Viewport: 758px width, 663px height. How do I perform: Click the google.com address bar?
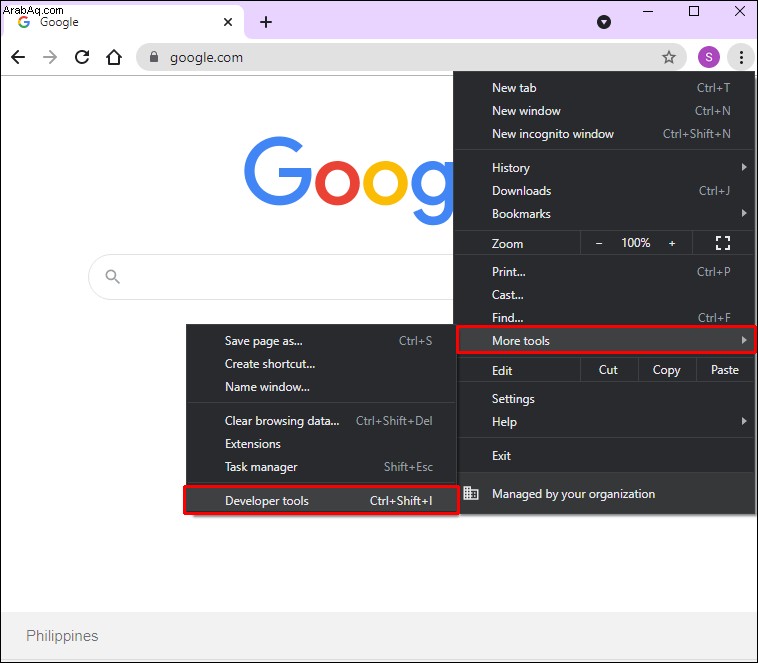[x=411, y=57]
